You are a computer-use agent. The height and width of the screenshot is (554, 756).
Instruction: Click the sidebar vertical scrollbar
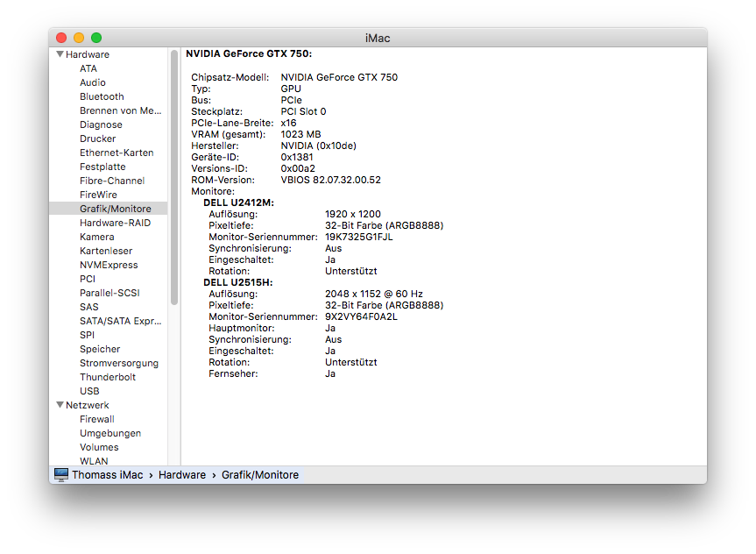(174, 178)
